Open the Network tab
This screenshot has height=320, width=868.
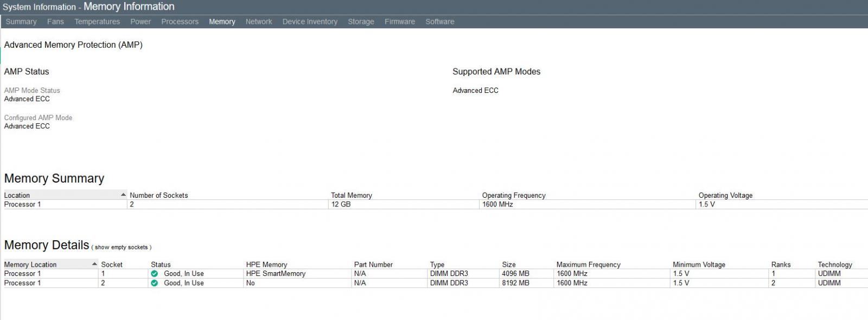point(259,22)
